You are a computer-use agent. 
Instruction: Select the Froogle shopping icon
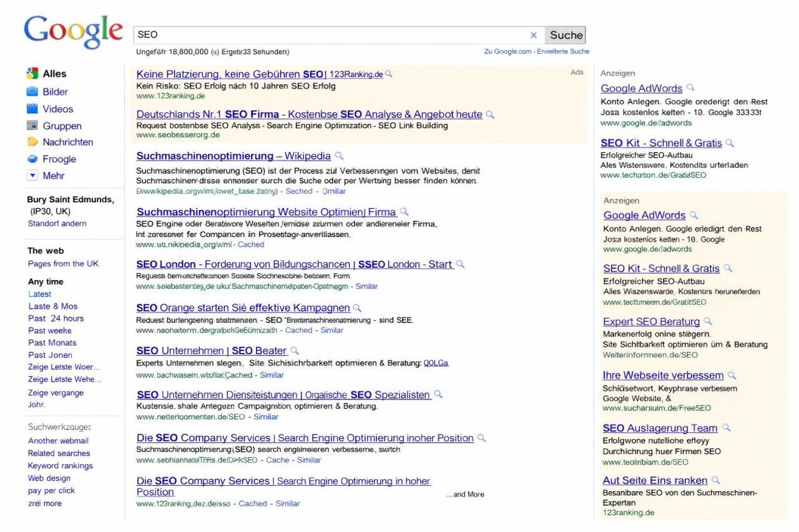point(32,159)
